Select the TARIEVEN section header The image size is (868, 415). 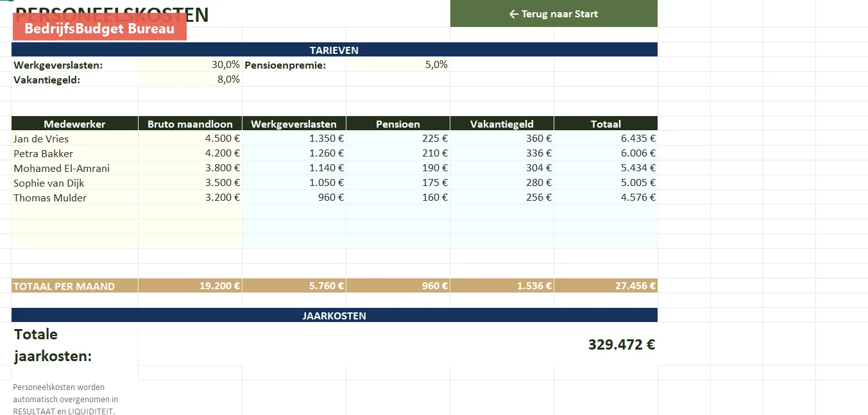[334, 50]
